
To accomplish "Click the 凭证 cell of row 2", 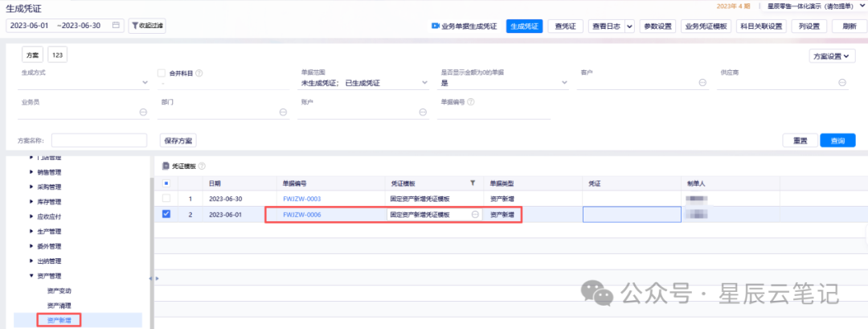I will coord(632,214).
